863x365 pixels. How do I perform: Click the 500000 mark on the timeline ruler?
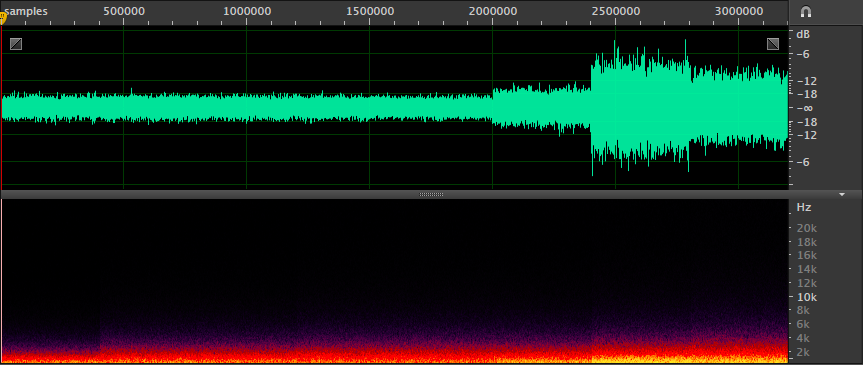click(124, 11)
